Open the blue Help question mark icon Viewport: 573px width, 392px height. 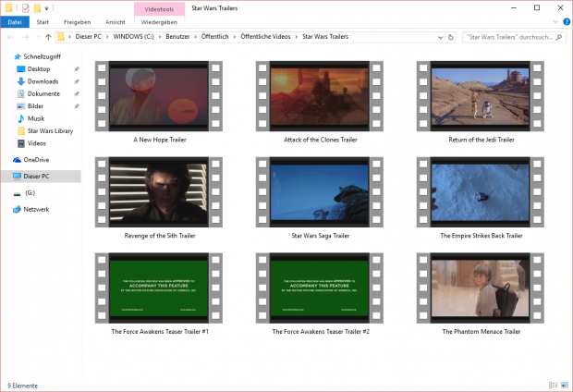[x=565, y=21]
